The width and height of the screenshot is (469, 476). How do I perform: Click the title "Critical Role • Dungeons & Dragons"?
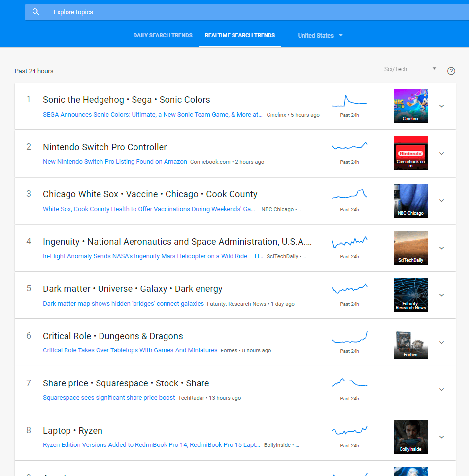(113, 336)
